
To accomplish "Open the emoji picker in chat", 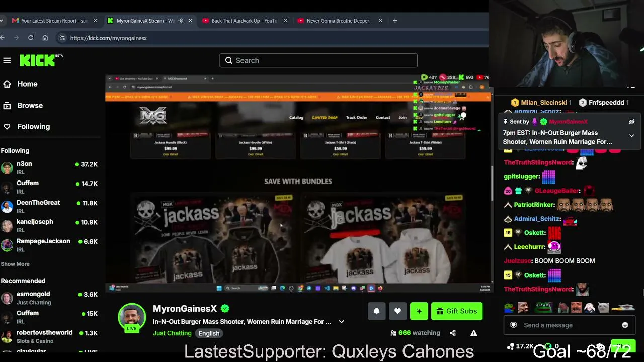I will point(625,325).
